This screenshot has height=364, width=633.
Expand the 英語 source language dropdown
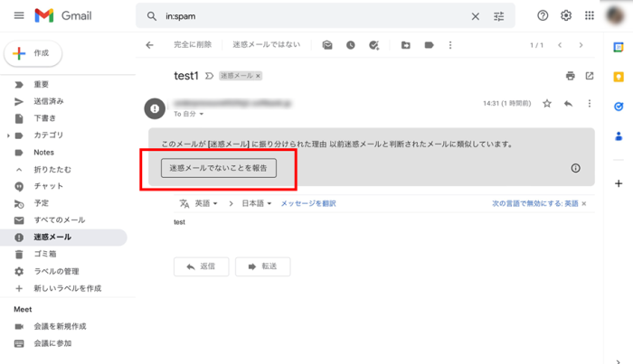(x=206, y=204)
